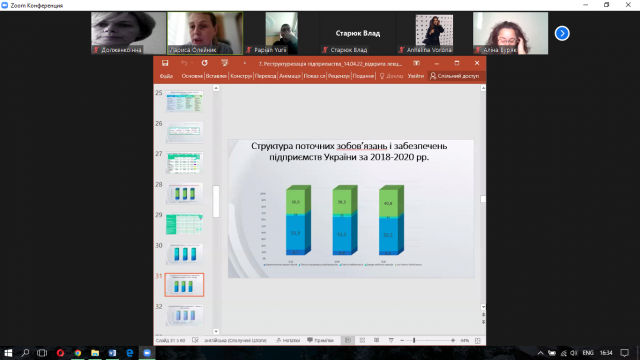Click the slide panel scroll-down arrow
The height and width of the screenshot is (360, 640).
tap(216, 331)
